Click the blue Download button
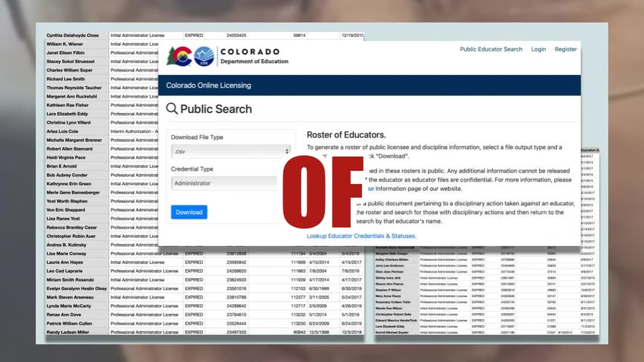644x362 pixels. point(189,212)
